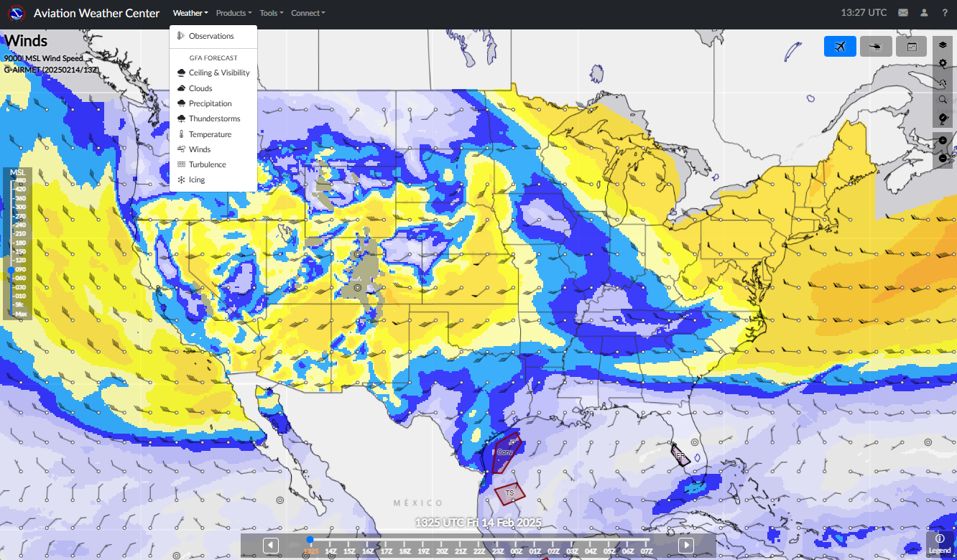Open the mail contact icon
Screen dimensions: 957x560
pos(903,13)
